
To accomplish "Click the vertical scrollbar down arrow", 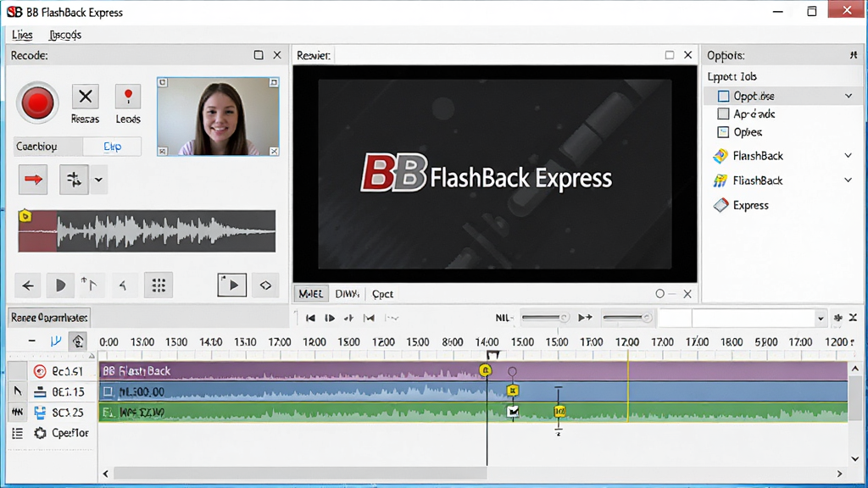I will (855, 458).
